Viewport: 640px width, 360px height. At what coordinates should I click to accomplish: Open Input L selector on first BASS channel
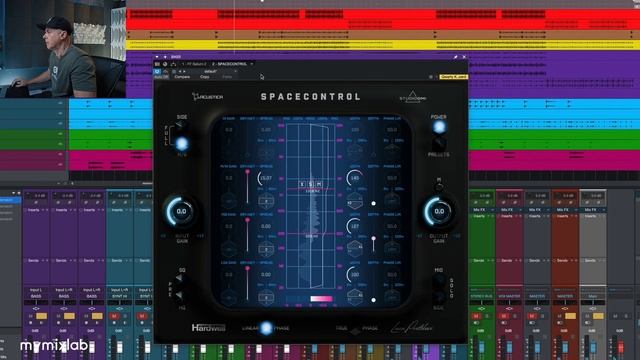click(36, 289)
